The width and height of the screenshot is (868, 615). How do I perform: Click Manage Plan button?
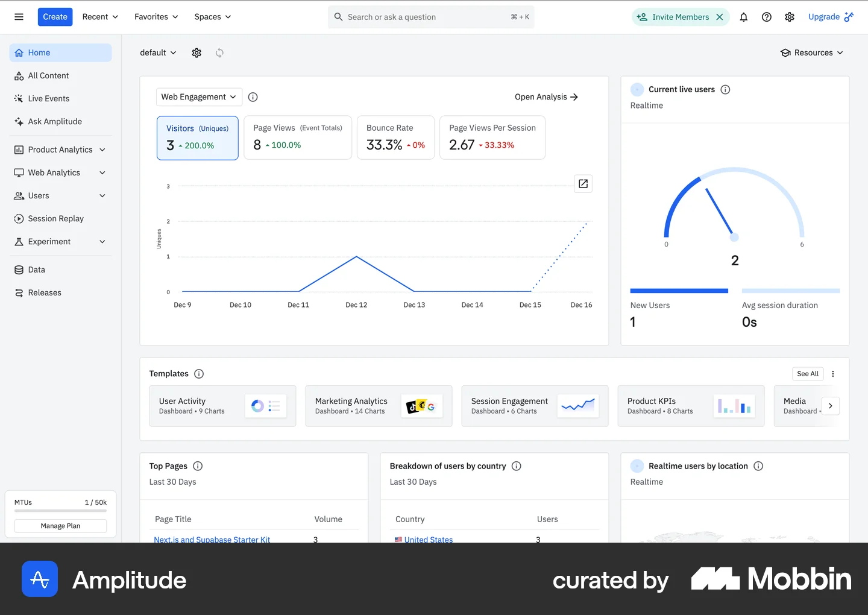60,526
